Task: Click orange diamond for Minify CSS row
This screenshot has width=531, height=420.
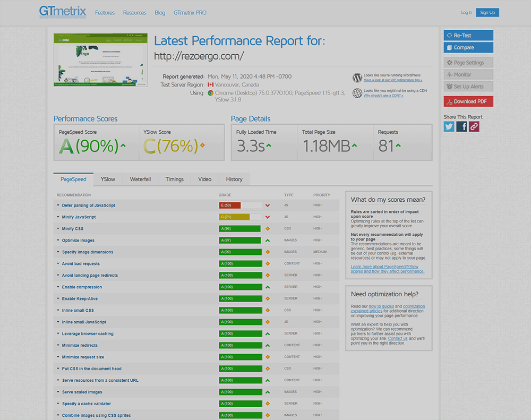Action: click(x=268, y=229)
